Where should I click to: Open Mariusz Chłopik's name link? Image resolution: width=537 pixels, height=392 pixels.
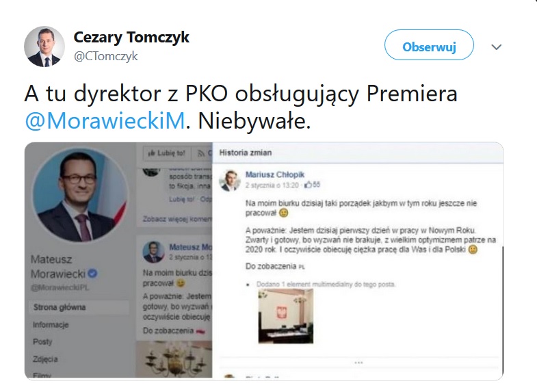275,174
